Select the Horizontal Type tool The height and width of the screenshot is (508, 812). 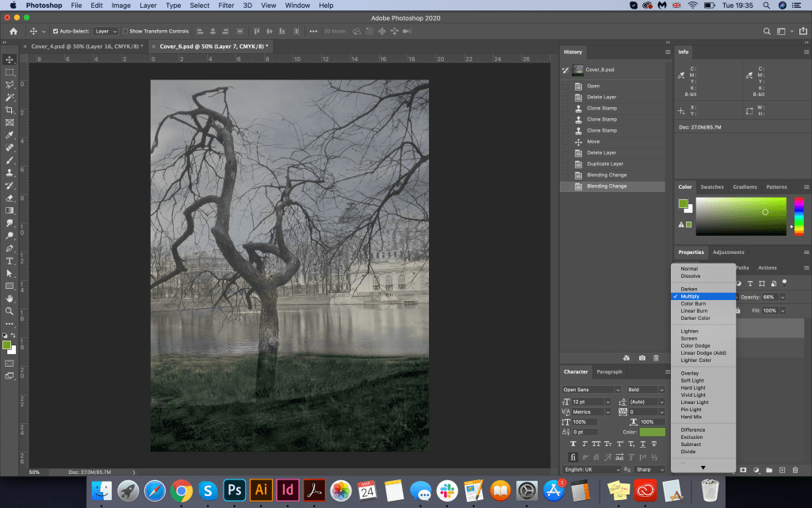[10, 260]
